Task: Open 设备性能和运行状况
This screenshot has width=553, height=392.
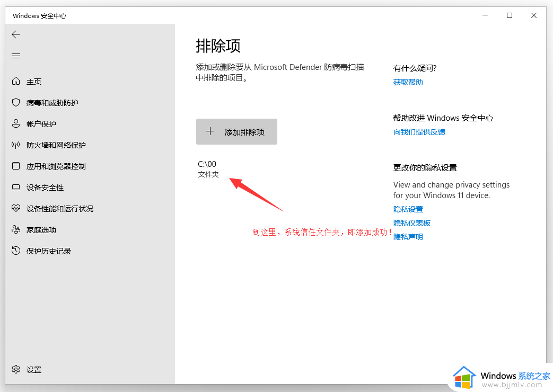Action: click(x=60, y=209)
